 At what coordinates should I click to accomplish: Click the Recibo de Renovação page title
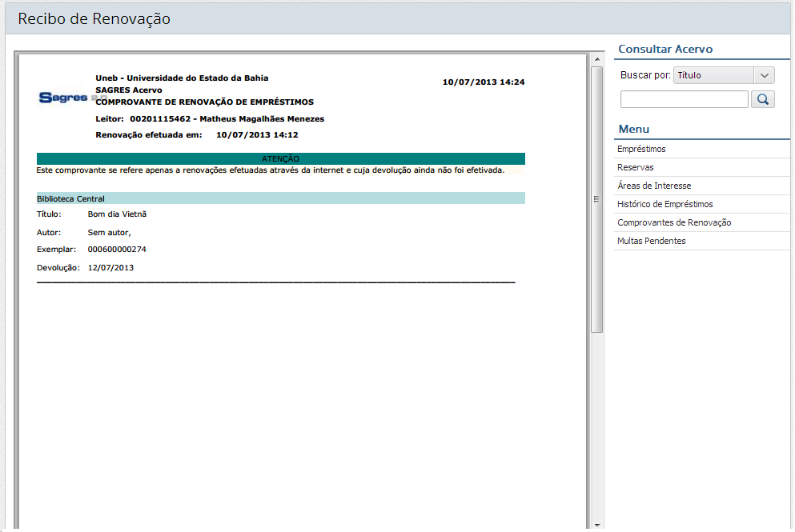click(x=94, y=18)
